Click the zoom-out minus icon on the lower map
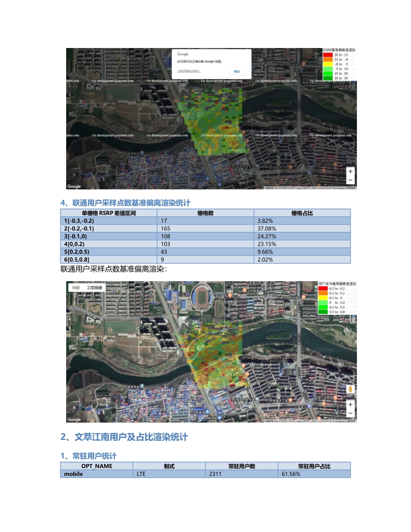The width and height of the screenshot is (411, 532). click(350, 413)
